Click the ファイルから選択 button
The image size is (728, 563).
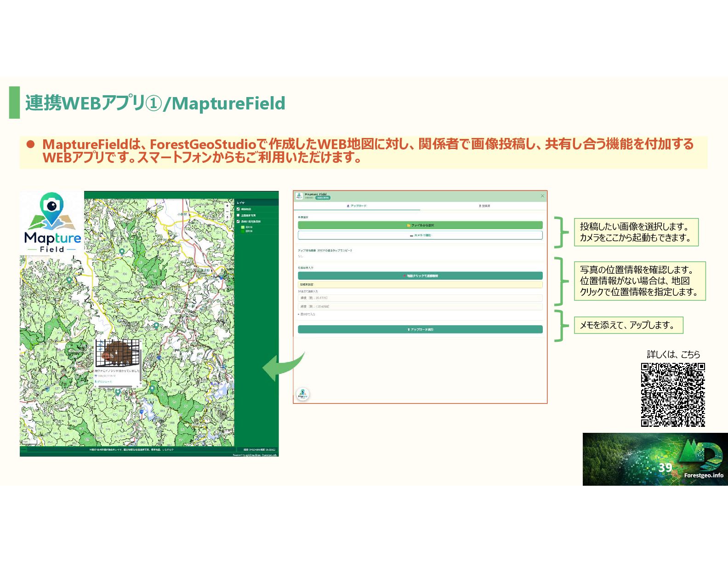[x=420, y=225]
